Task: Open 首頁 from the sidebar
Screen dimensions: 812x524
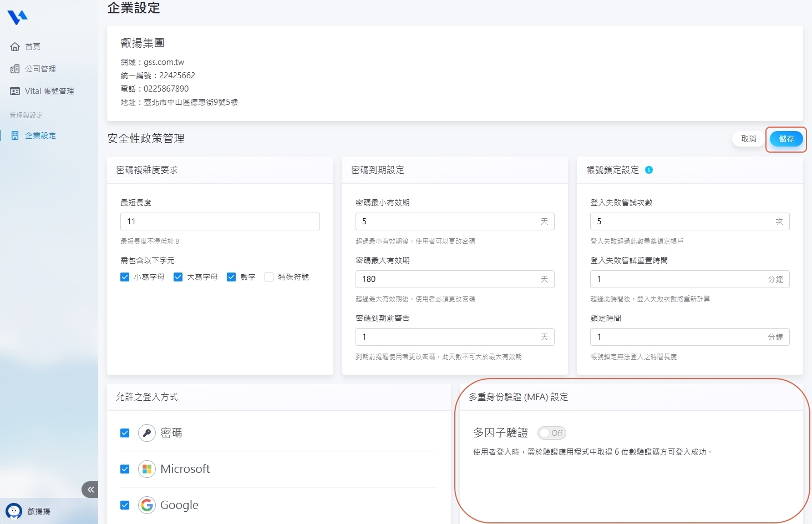Action: coord(33,47)
